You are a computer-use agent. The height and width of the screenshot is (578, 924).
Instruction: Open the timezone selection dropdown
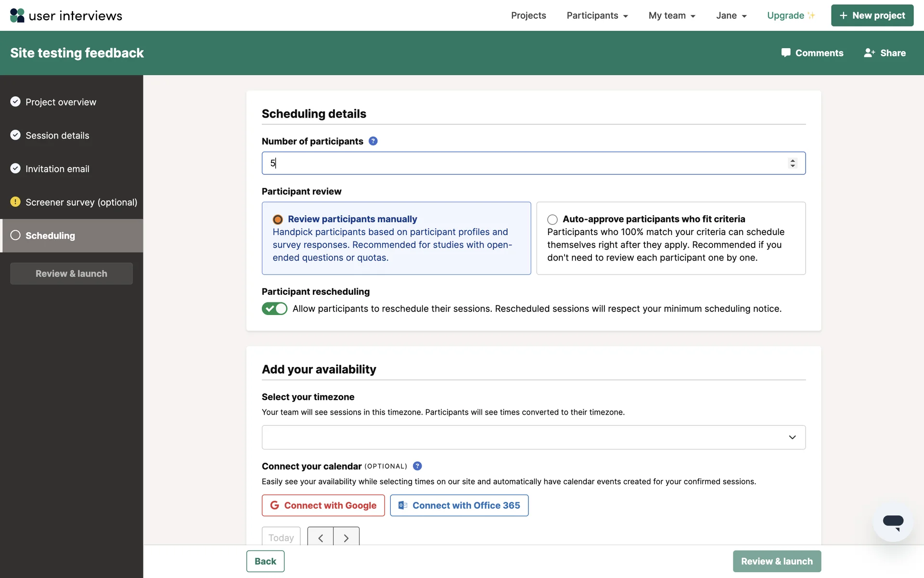(533, 437)
